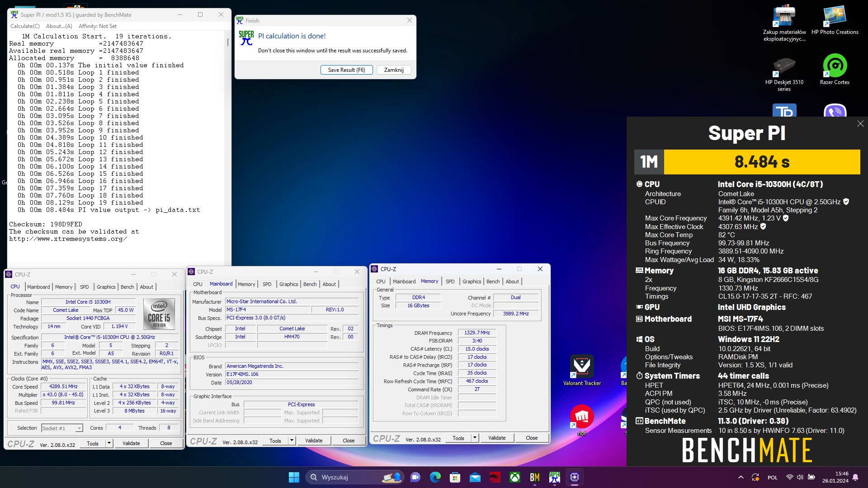Click the Cores value field showing 4
The image size is (868, 488).
[x=119, y=428]
